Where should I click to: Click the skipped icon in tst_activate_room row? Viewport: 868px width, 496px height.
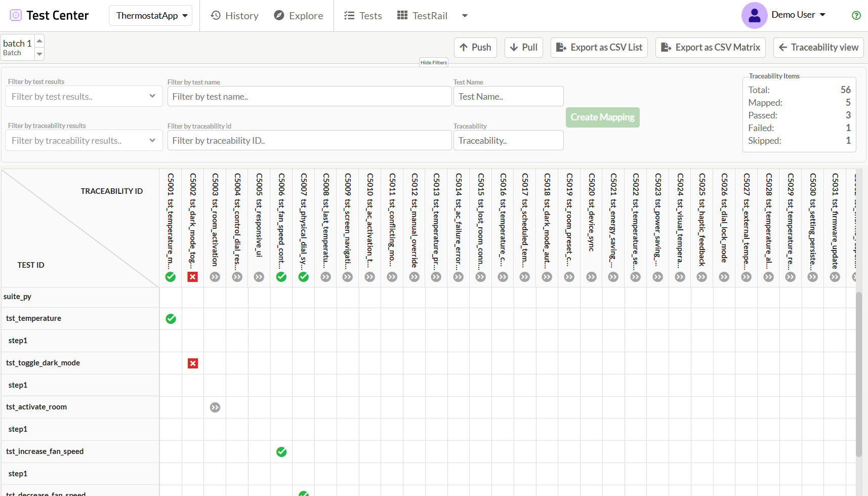point(215,407)
